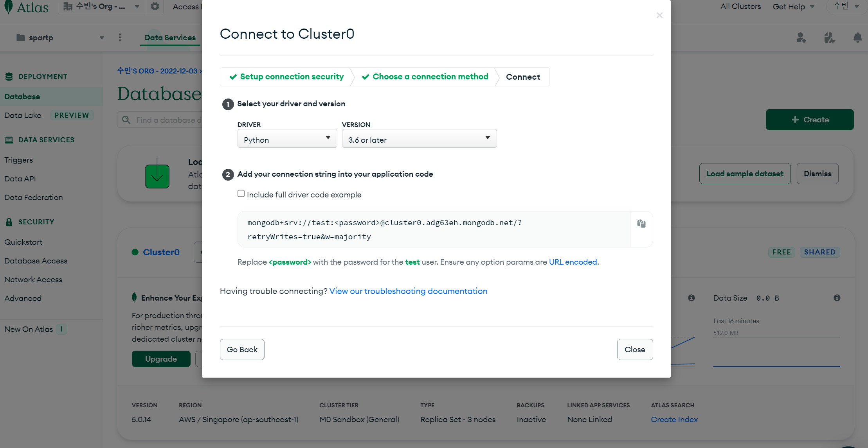Open the project activity feed icon

point(829,38)
